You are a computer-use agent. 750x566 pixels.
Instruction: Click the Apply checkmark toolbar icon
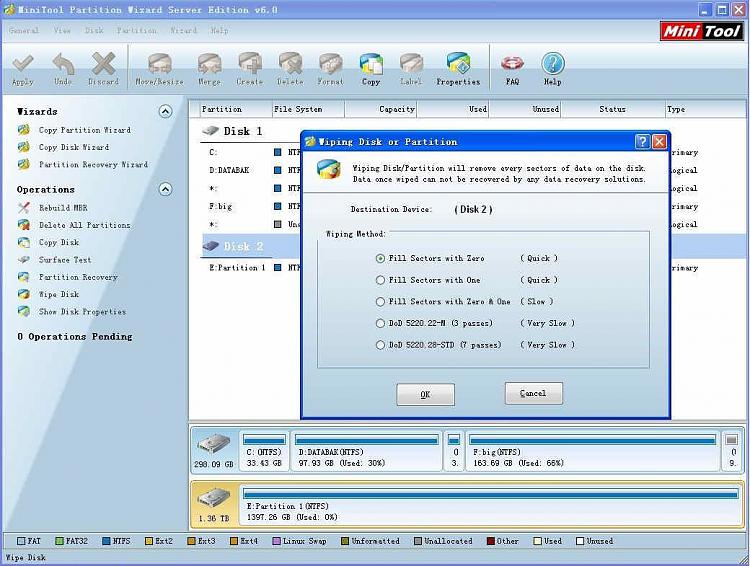point(22,69)
